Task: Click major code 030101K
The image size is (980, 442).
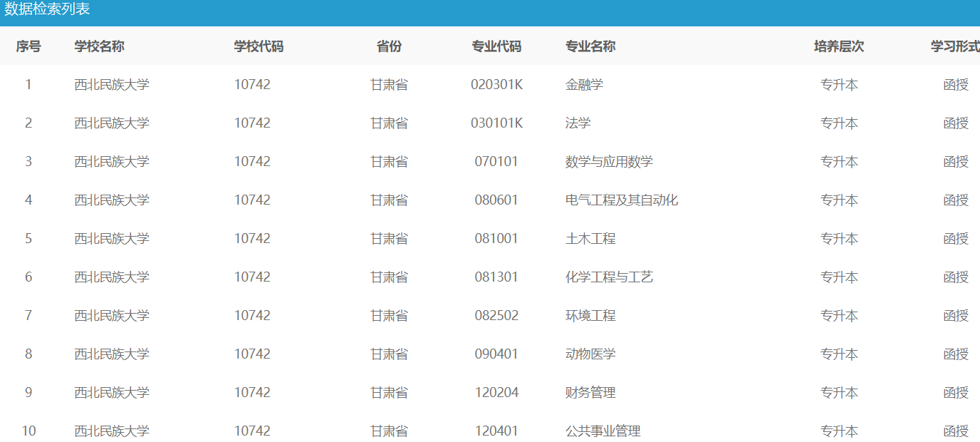Action: tap(496, 123)
